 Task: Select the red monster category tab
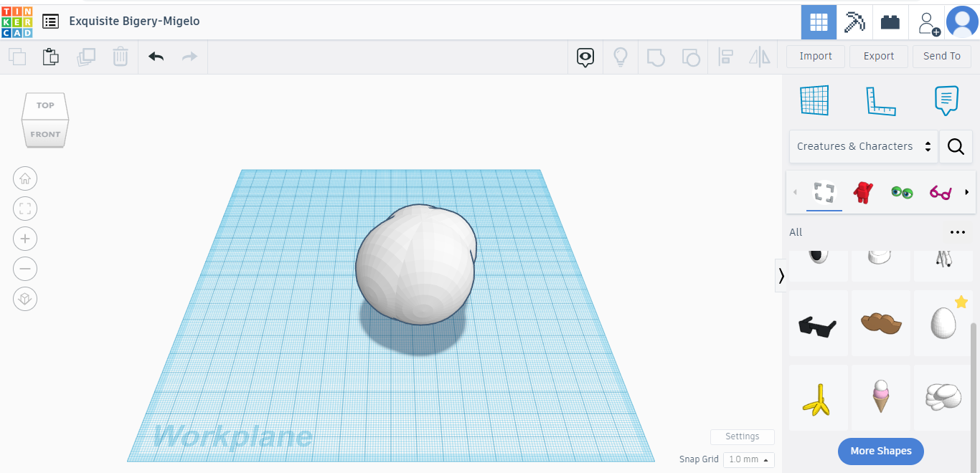coord(862,192)
